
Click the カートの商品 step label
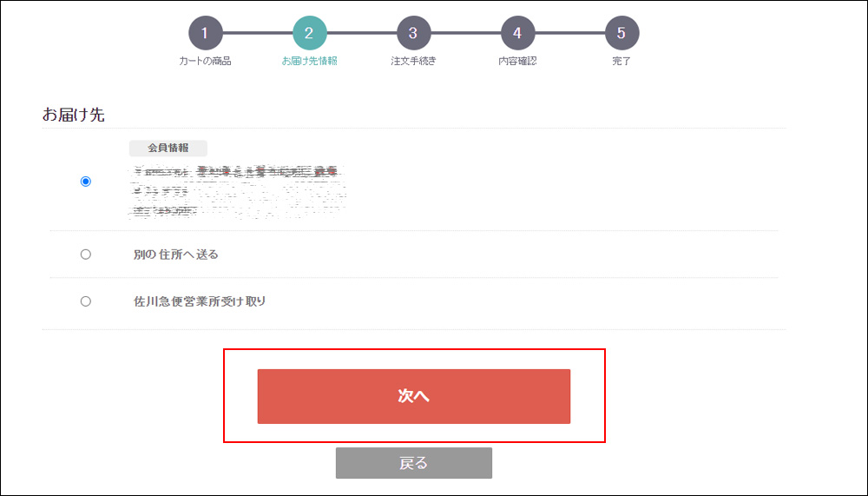click(x=205, y=62)
